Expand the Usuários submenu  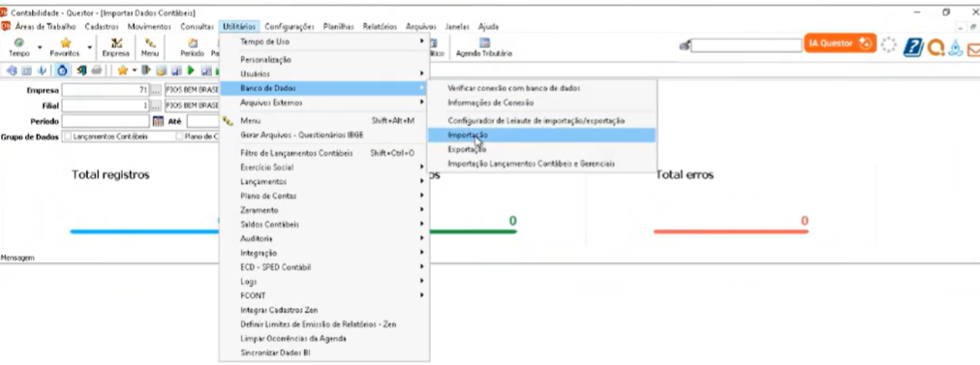click(x=324, y=74)
